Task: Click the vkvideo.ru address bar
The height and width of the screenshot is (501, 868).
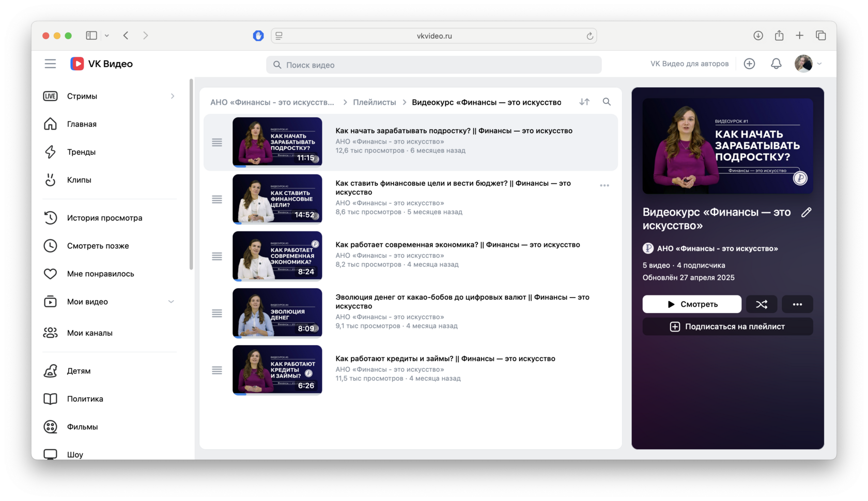Action: point(434,36)
